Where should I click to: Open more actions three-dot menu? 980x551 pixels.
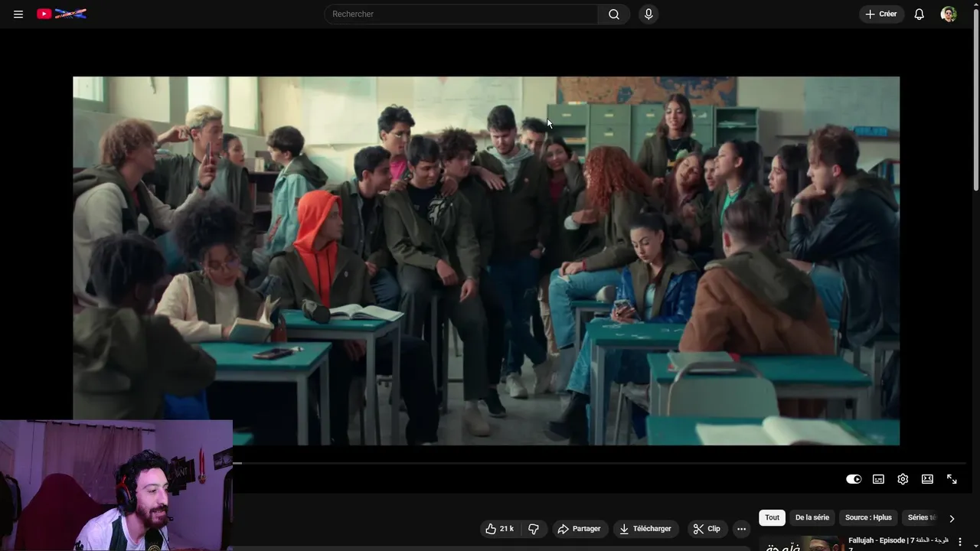point(741,529)
